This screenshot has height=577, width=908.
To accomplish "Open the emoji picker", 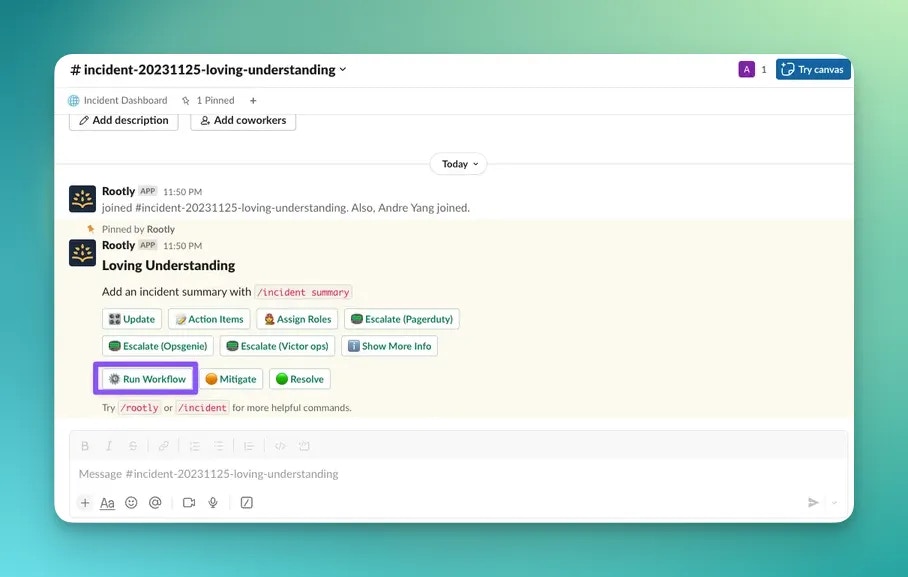I will [131, 502].
